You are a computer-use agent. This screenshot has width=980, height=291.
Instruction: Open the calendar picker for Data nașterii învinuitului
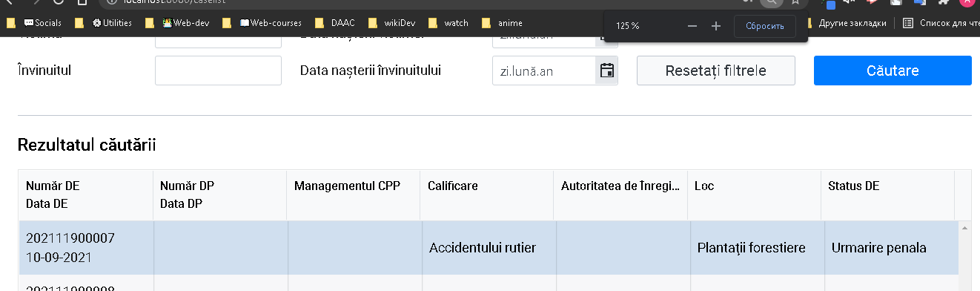coord(606,71)
